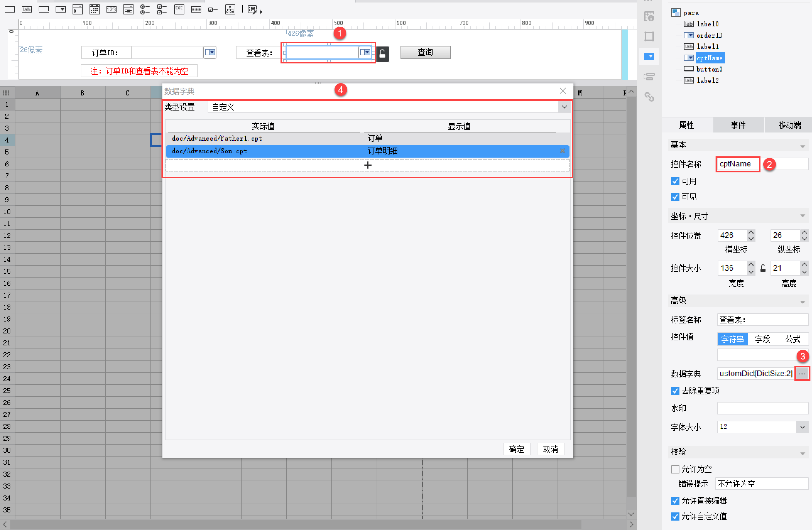Collapse the 坐标·尺寸 section
Viewport: 812px width, 530px height.
click(803, 216)
